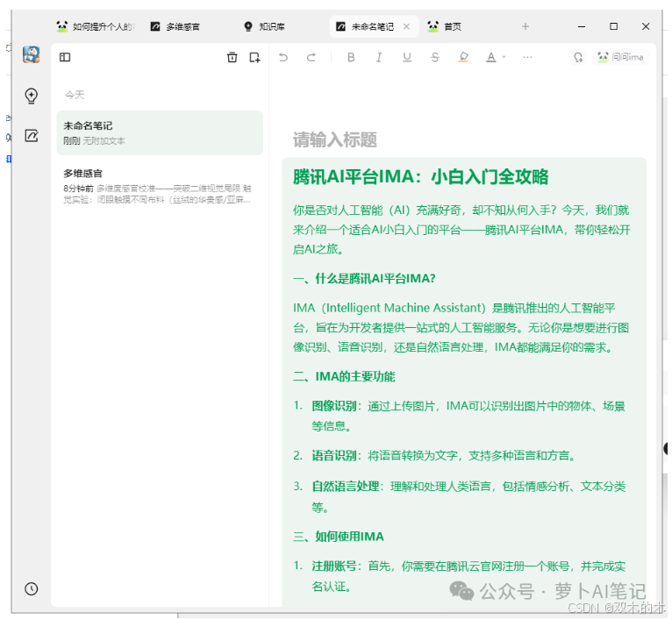This screenshot has height=620, width=672.
Task: Create a new note with plus icon
Action: (x=254, y=57)
